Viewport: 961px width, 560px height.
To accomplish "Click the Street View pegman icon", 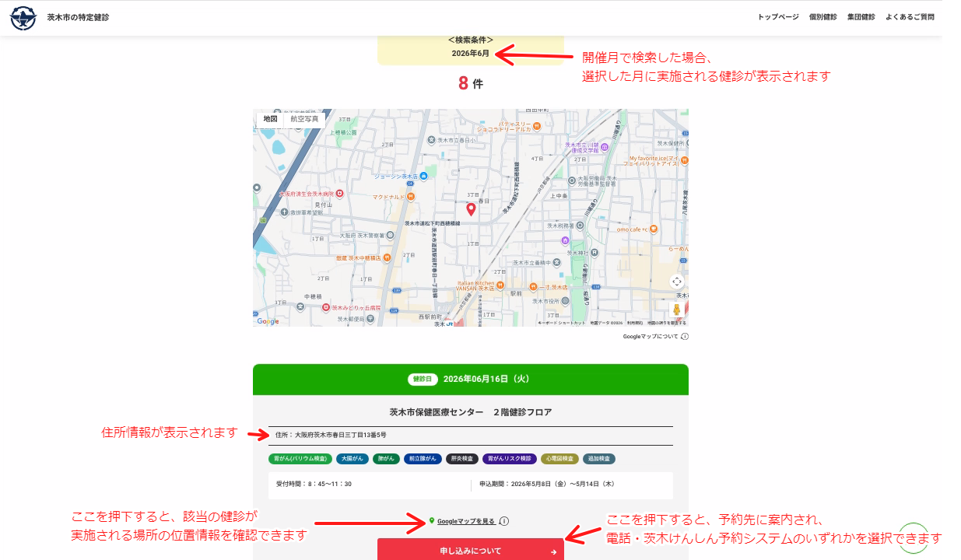I will [x=677, y=310].
